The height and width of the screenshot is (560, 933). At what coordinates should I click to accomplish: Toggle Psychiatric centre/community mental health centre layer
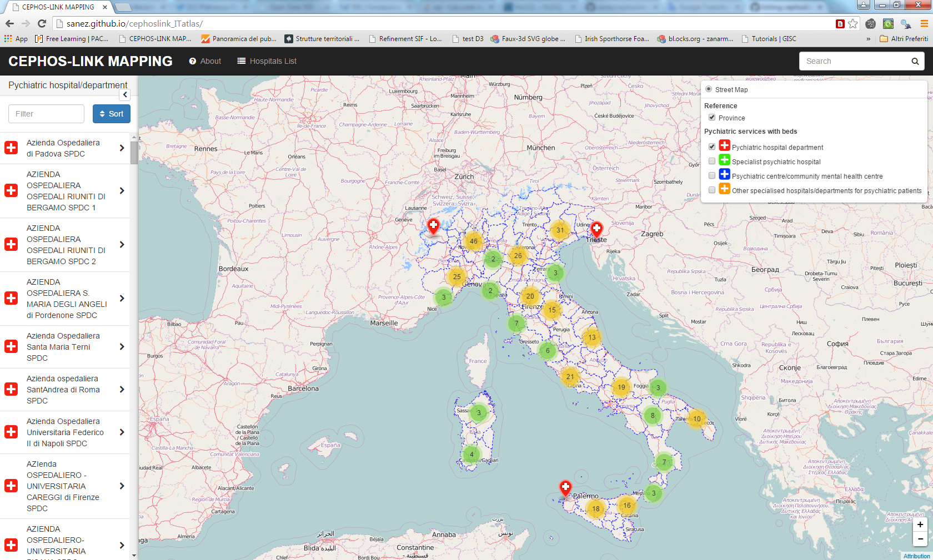tap(712, 176)
